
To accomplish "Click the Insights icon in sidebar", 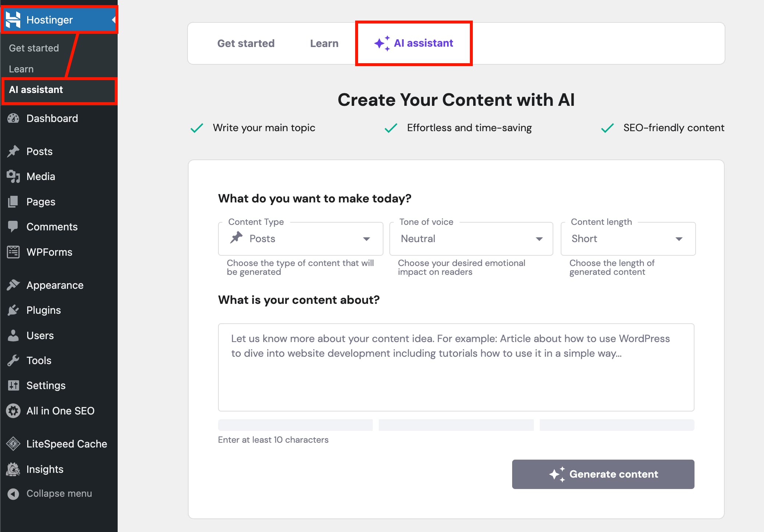I will [x=13, y=469].
